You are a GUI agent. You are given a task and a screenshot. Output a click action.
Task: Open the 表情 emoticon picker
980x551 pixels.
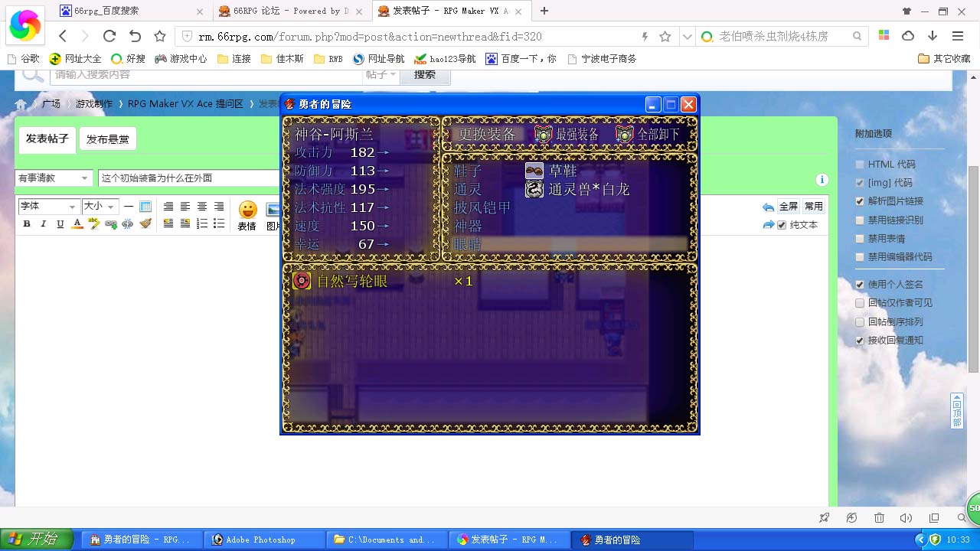247,215
